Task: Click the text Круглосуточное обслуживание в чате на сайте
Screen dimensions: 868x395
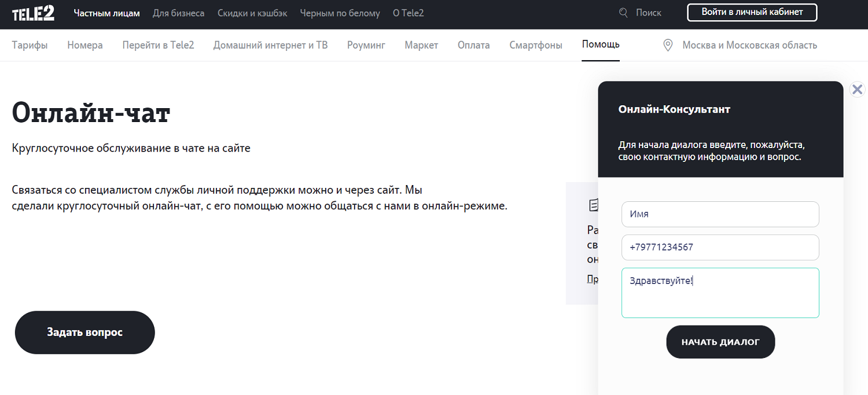Action: pos(131,148)
